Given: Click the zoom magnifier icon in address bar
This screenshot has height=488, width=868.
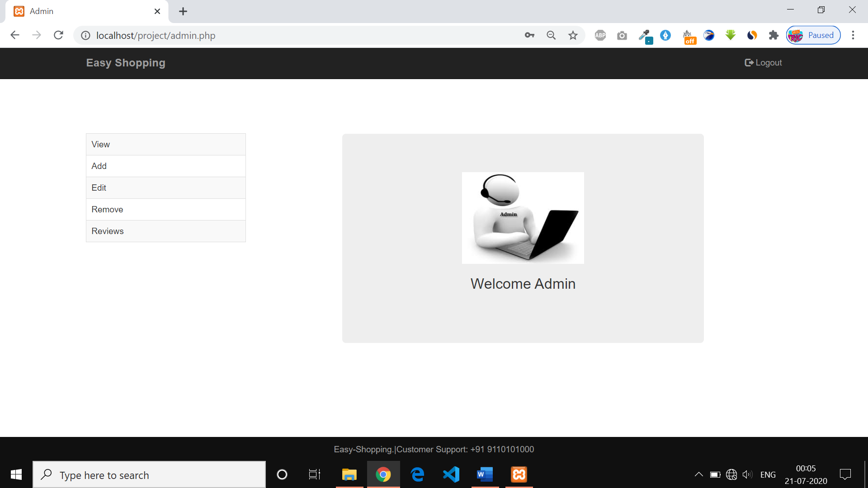Looking at the screenshot, I should [551, 35].
